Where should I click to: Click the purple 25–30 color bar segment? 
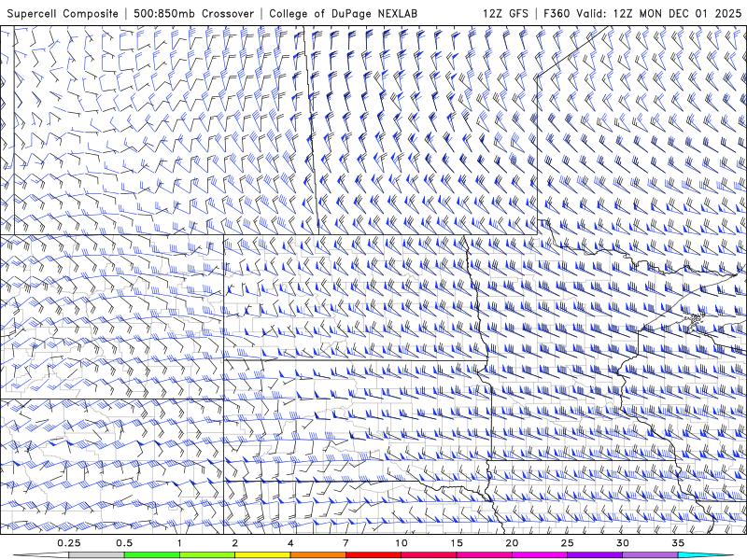coord(595,555)
